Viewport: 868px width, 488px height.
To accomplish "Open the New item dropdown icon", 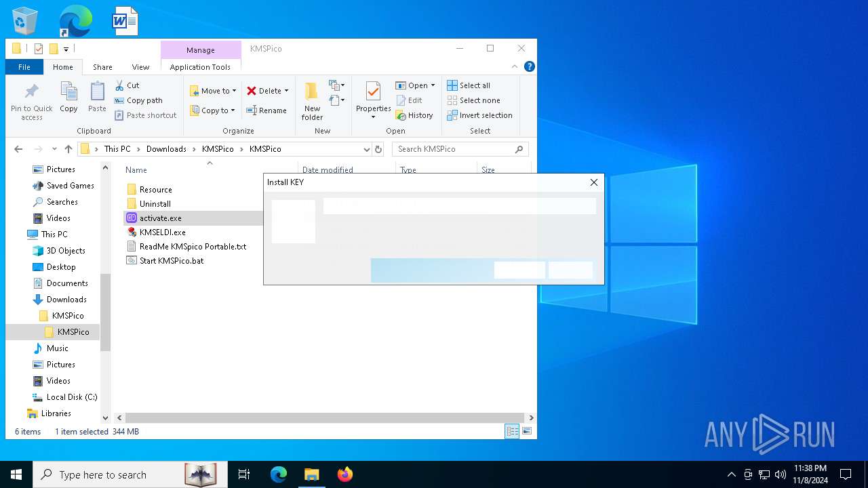I will (337, 85).
